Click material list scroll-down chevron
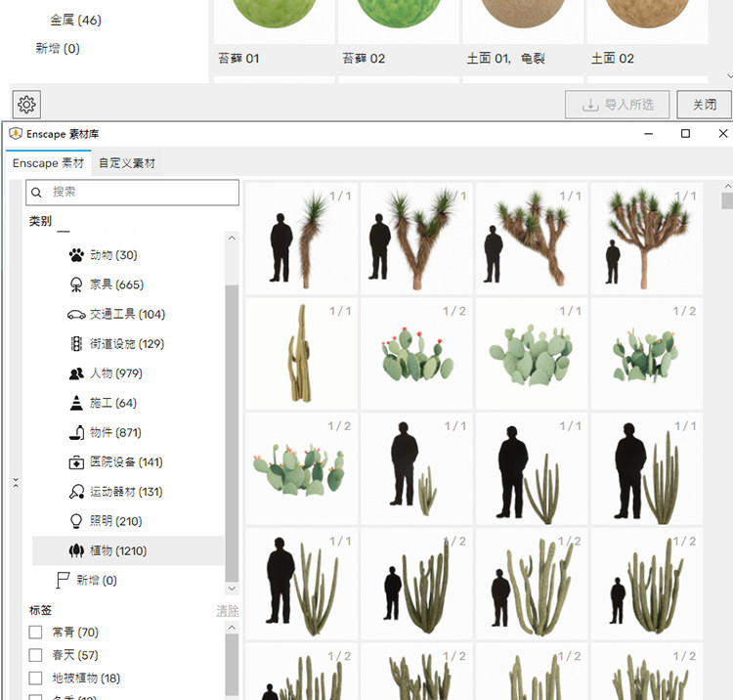Screen dimensions: 733x700 [729, 75]
